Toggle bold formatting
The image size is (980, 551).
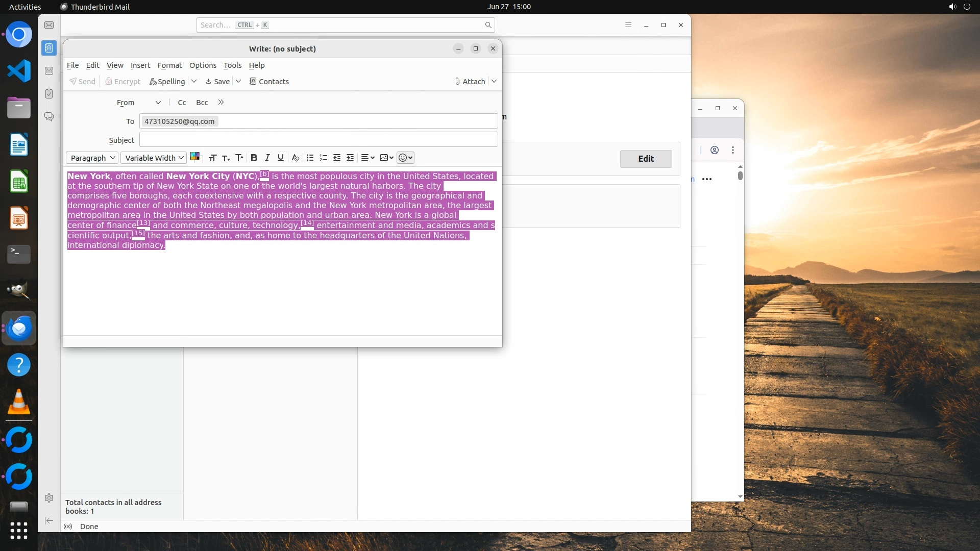click(254, 158)
